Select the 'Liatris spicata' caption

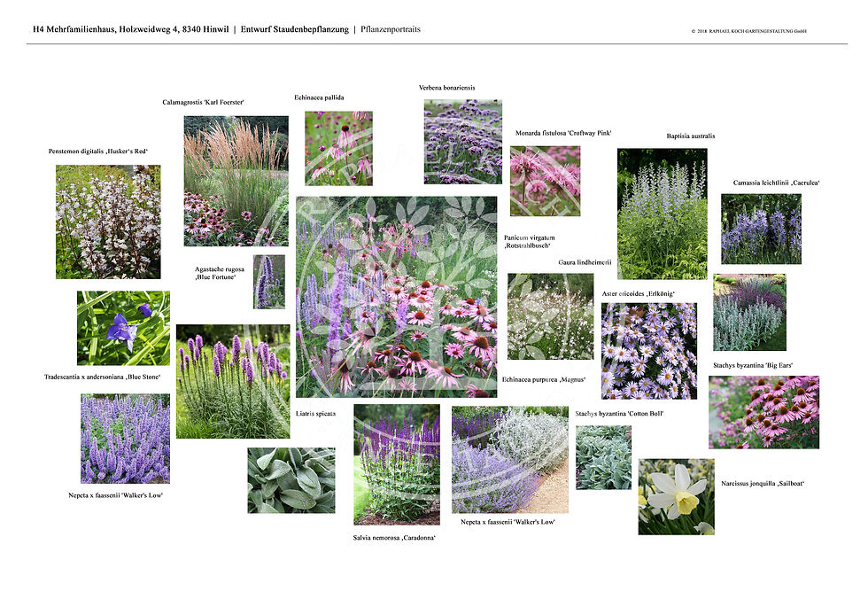315,414
